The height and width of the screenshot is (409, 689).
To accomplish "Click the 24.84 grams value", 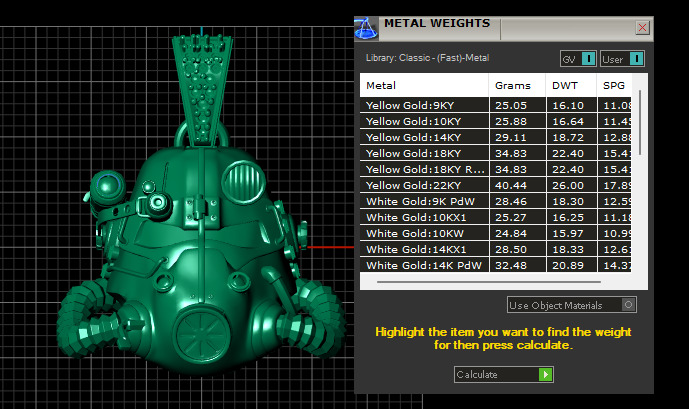I will pyautogui.click(x=511, y=233).
